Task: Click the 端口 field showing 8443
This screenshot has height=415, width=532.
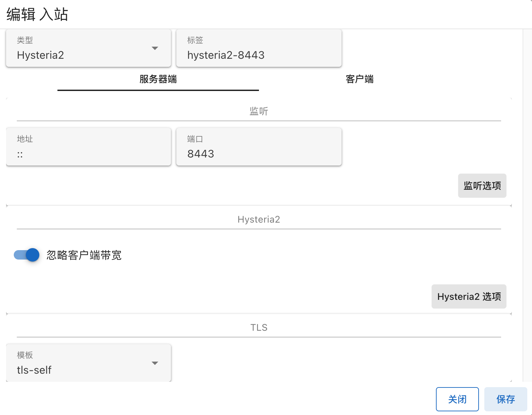Action: click(x=259, y=147)
